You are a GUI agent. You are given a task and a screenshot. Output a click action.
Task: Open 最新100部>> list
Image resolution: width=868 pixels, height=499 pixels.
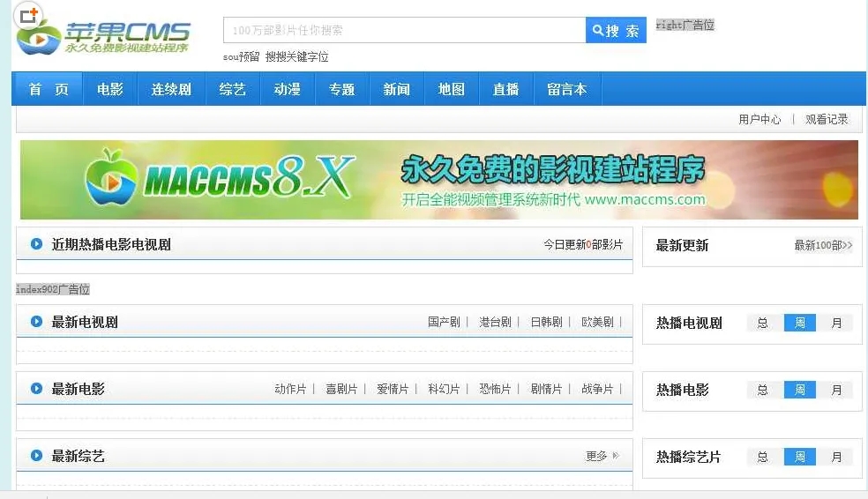click(823, 245)
